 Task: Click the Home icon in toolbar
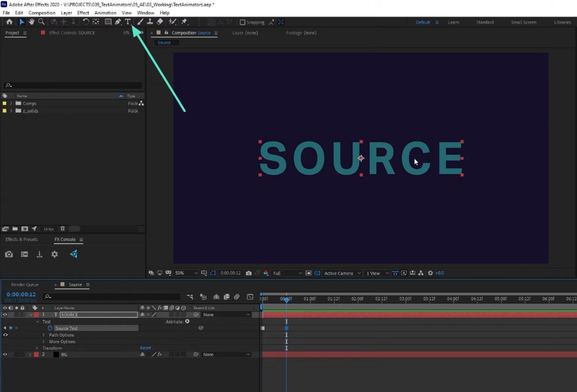9,22
